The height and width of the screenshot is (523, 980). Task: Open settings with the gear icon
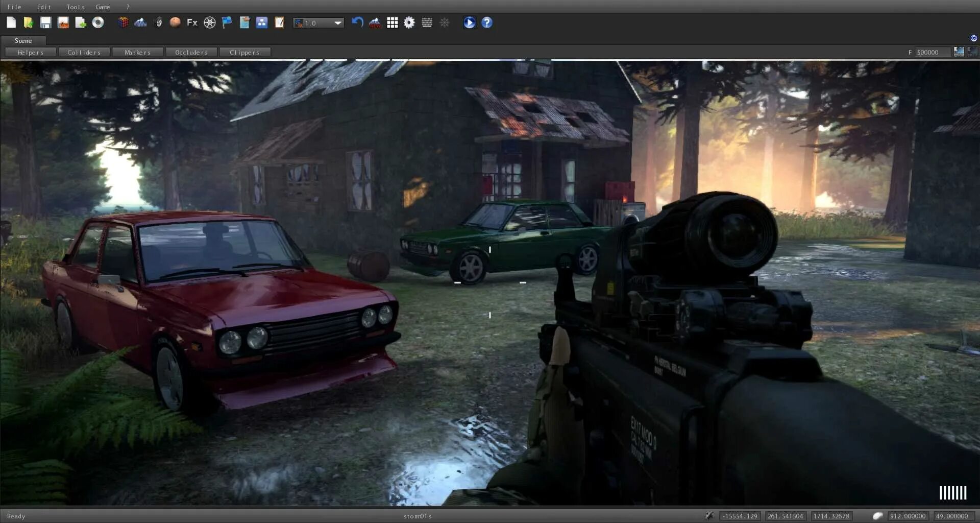(409, 22)
